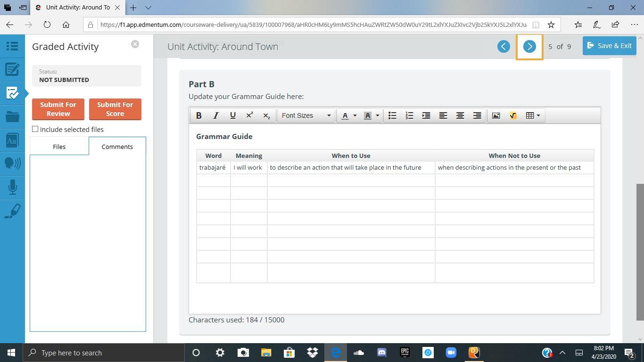The width and height of the screenshot is (644, 362).
Task: Open the math equation editor icon
Action: 513,115
